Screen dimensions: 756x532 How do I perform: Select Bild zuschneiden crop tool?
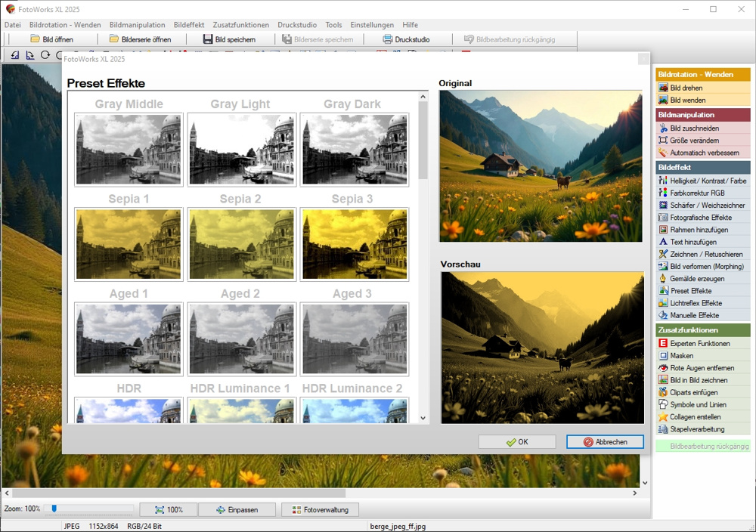tap(693, 128)
